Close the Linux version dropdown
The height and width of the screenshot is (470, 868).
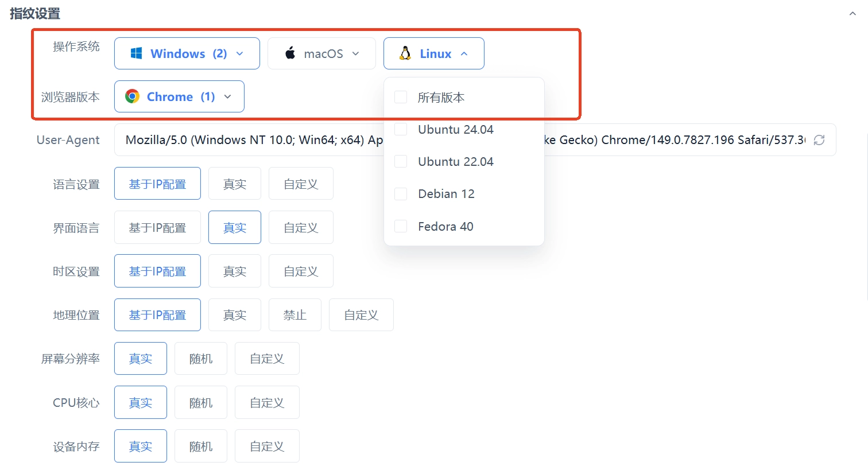[x=434, y=53]
